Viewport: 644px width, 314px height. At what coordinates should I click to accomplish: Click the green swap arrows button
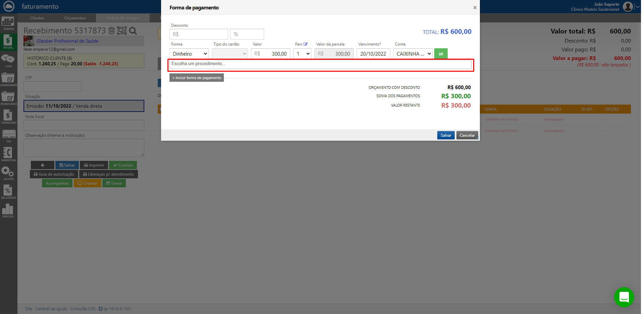(x=441, y=54)
